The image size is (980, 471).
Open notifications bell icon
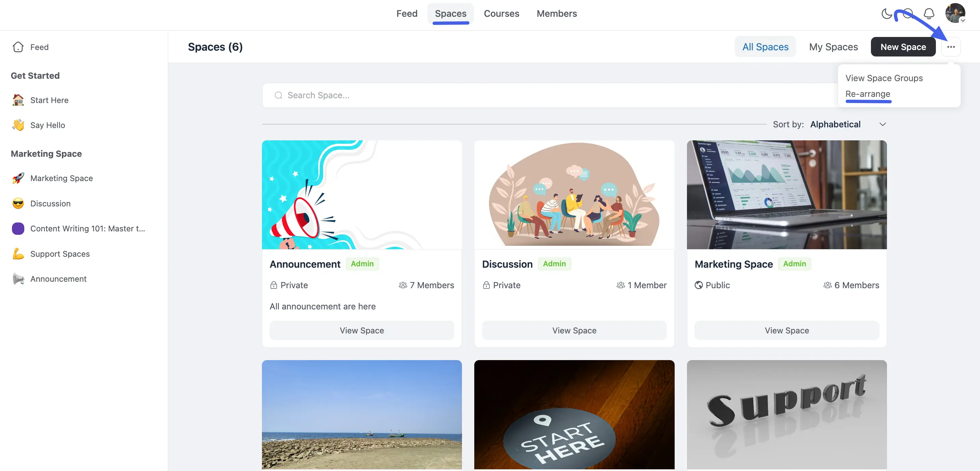pos(929,14)
